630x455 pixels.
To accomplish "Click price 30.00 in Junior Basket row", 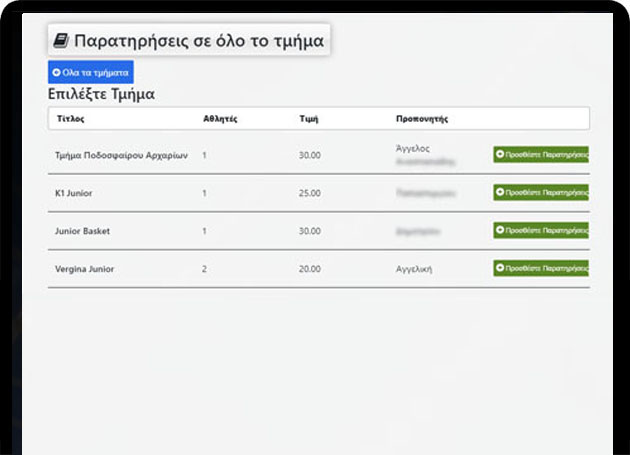I will [310, 231].
